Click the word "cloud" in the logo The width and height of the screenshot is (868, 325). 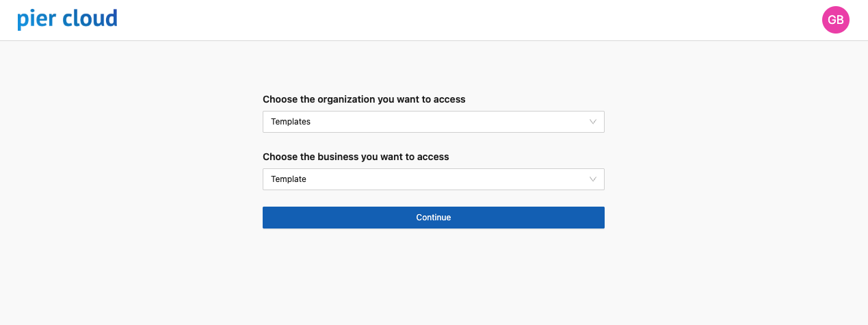pyautogui.click(x=90, y=19)
